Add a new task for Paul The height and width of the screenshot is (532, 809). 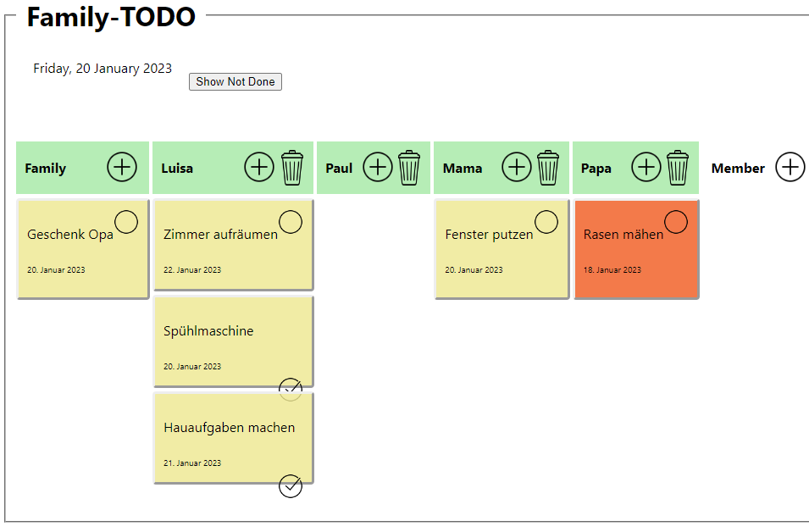coord(378,167)
